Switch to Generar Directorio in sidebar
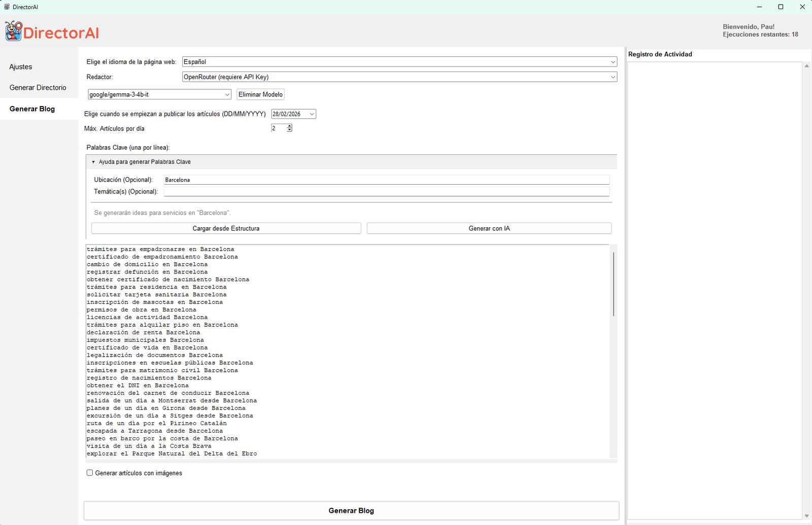 (x=38, y=88)
